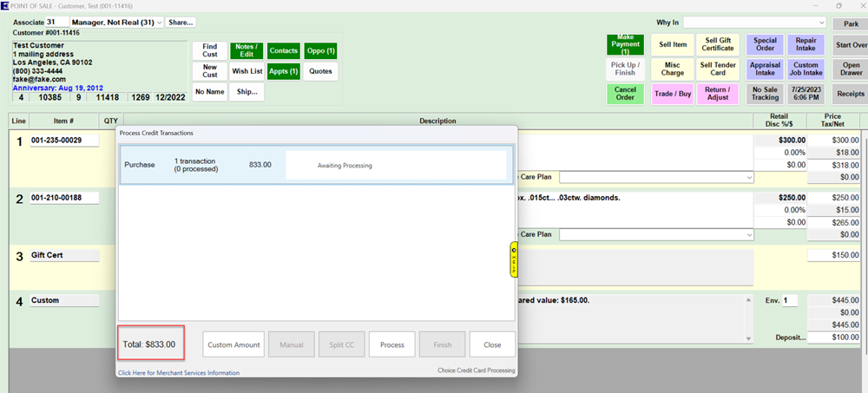This screenshot has height=393, width=868.
Task: Click the item number field 001-235-00029
Action: pyautogui.click(x=63, y=141)
